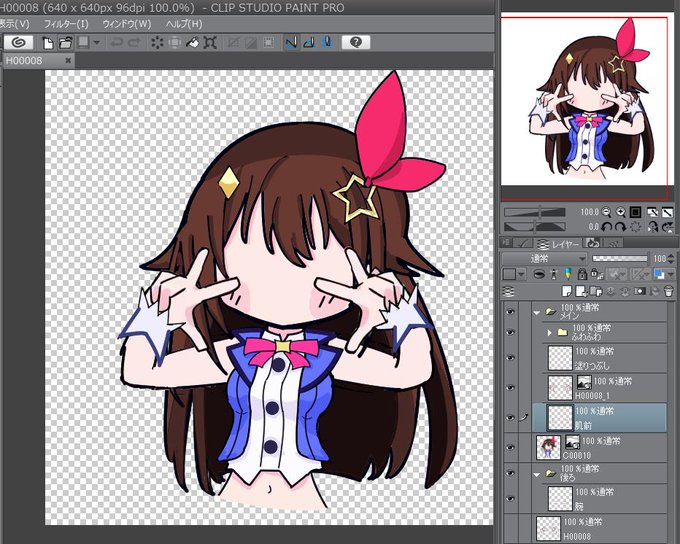Click Navigator Fitting icon
This screenshot has width=680, height=544.
(653, 212)
